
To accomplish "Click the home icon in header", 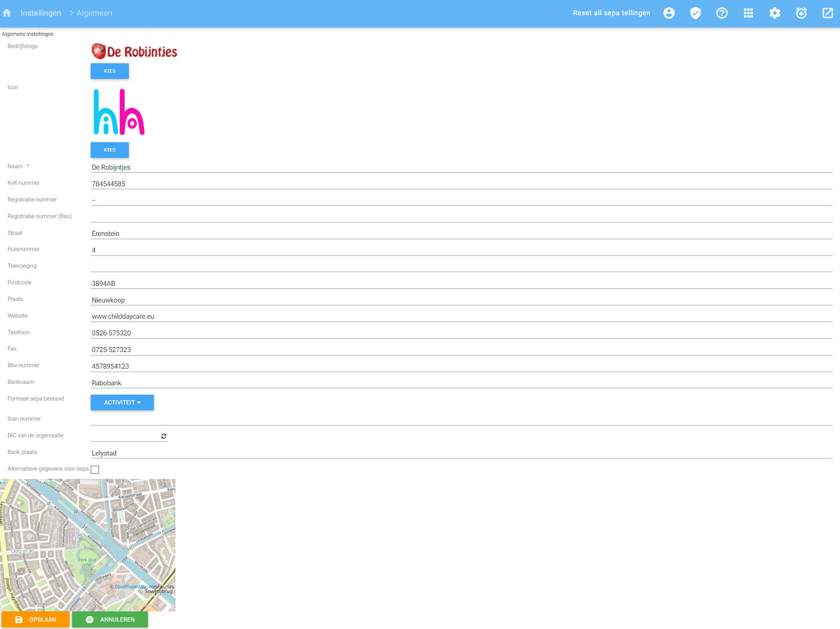I will tap(7, 13).
